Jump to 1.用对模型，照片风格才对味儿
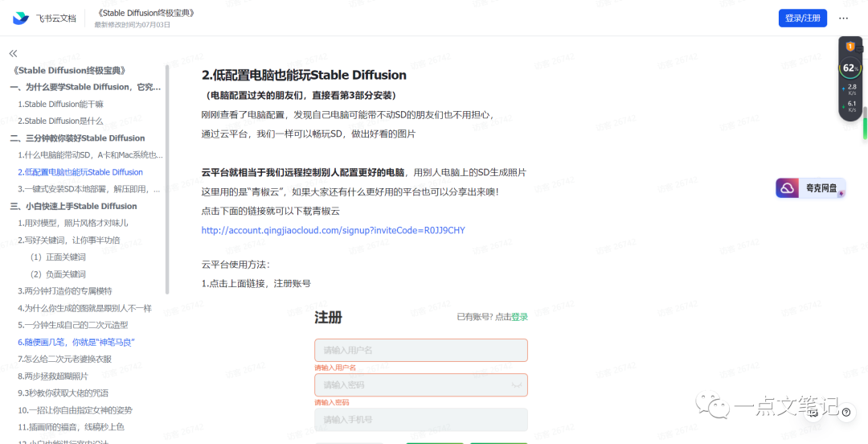Image resolution: width=868 pixels, height=444 pixels. 73,223
